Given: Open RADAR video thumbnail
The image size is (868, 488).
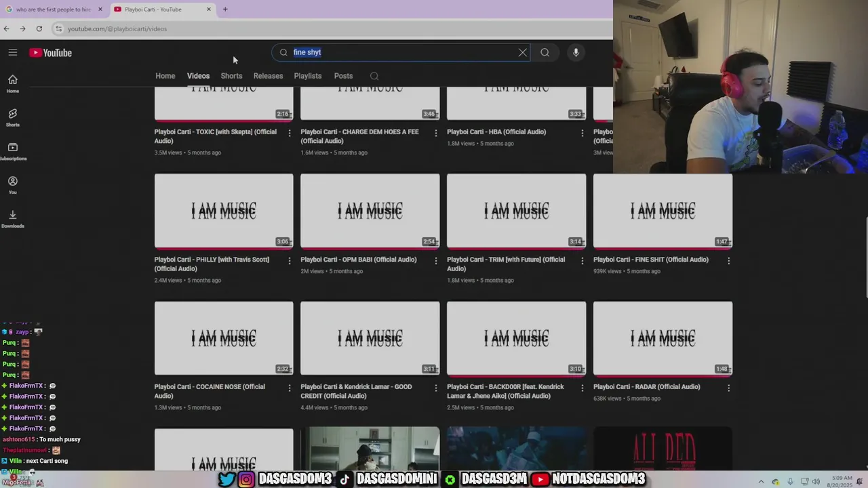Looking at the screenshot, I should coord(663,338).
